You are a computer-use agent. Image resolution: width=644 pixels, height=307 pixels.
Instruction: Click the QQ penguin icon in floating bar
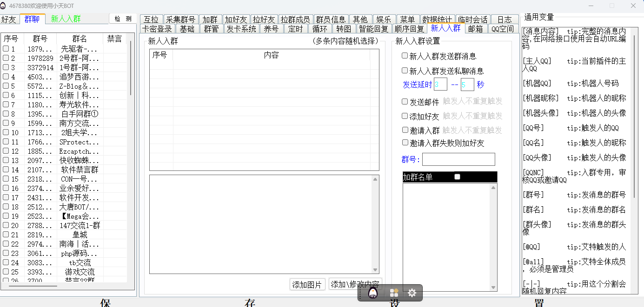click(x=373, y=293)
